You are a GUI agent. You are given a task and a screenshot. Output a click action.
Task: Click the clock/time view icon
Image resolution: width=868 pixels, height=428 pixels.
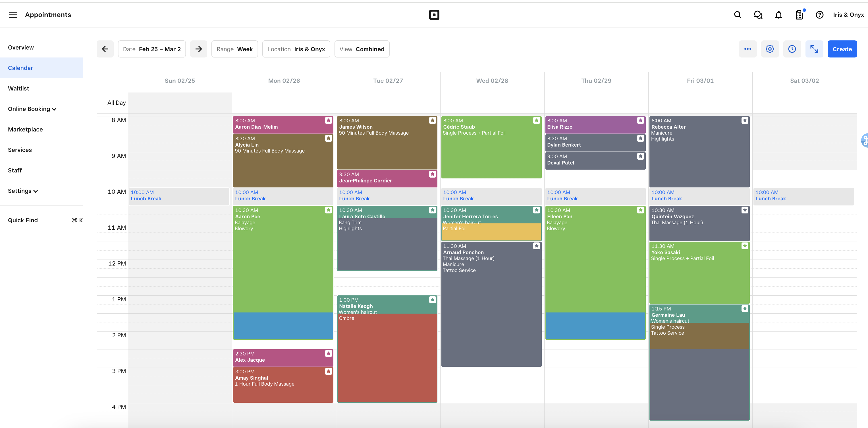point(792,49)
